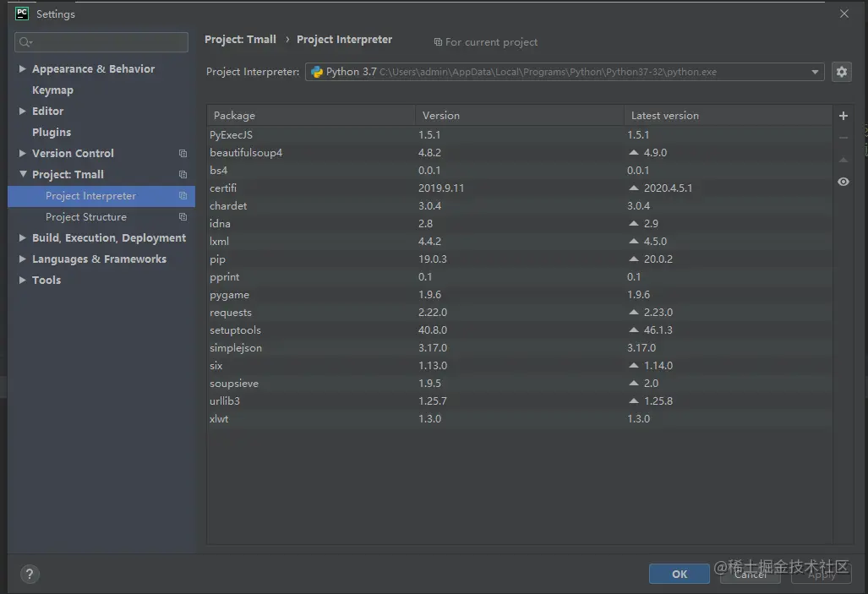This screenshot has height=594, width=868.
Task: Close the Settings dialog
Action: point(843,14)
